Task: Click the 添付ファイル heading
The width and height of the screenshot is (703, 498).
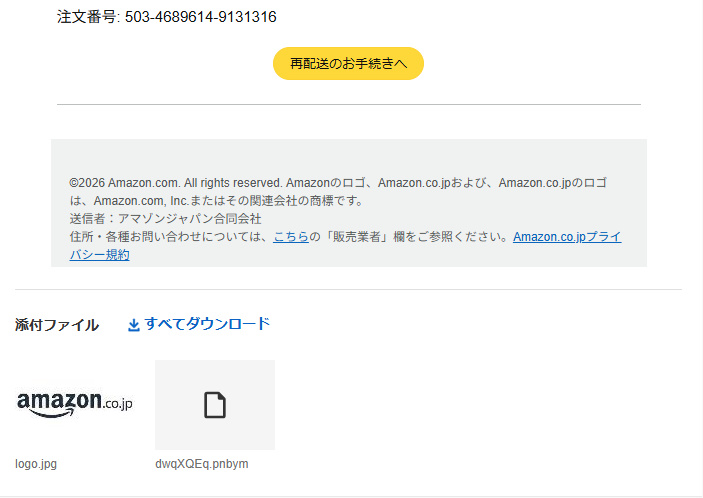Action: click(x=56, y=325)
